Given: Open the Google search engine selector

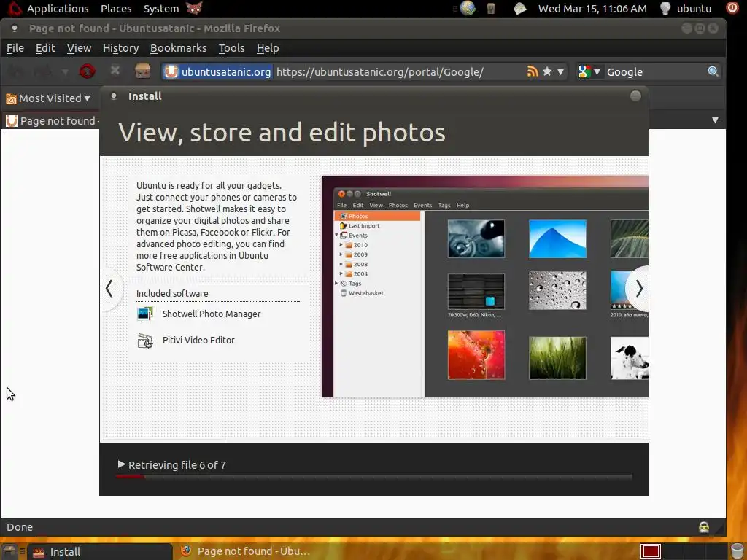Looking at the screenshot, I should click(589, 72).
